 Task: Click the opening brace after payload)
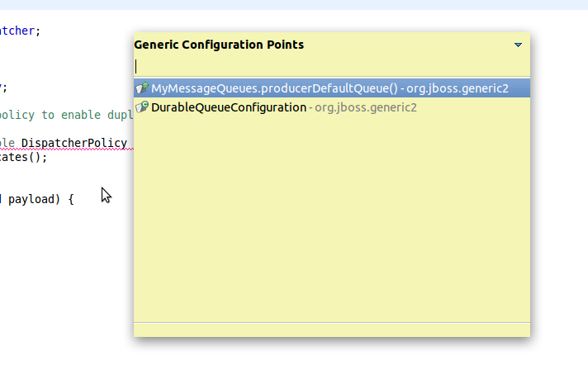[71, 199]
